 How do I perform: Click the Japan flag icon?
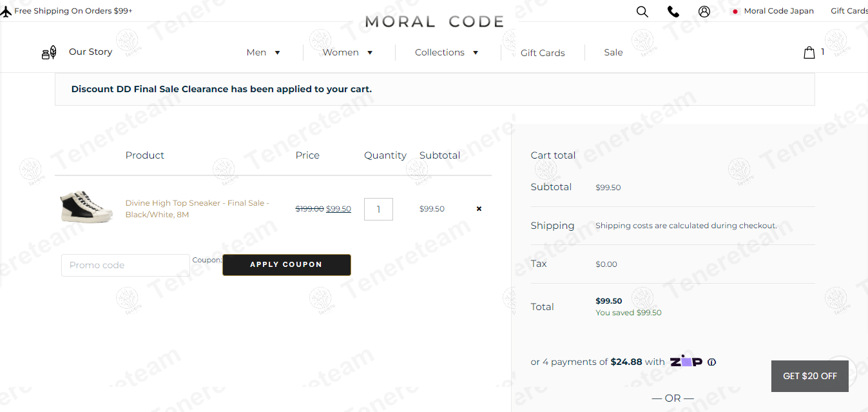coord(735,11)
